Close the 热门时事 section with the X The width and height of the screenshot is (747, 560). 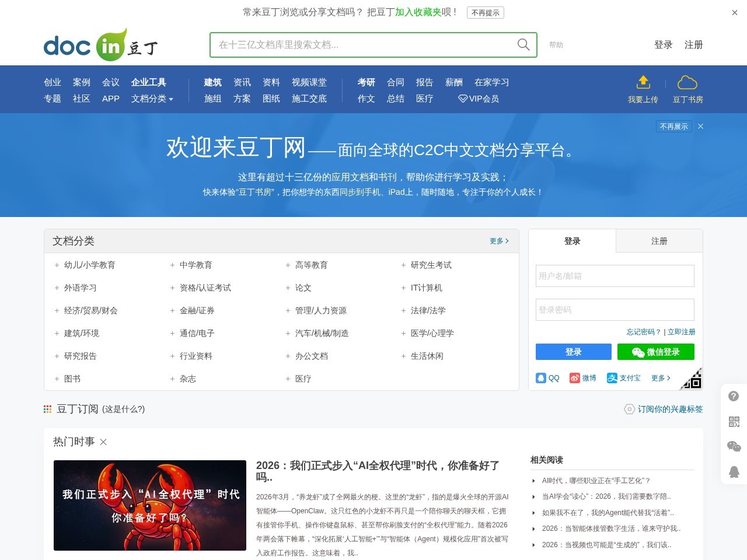point(103,442)
